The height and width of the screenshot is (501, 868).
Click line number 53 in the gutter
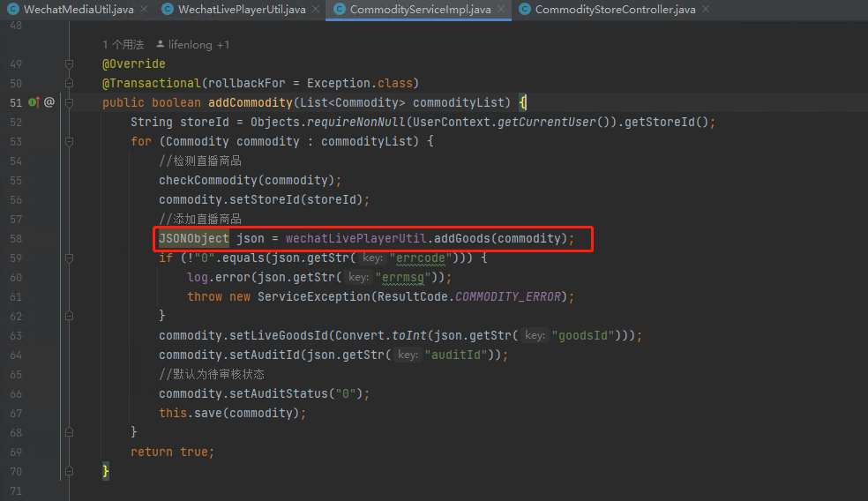(16, 142)
